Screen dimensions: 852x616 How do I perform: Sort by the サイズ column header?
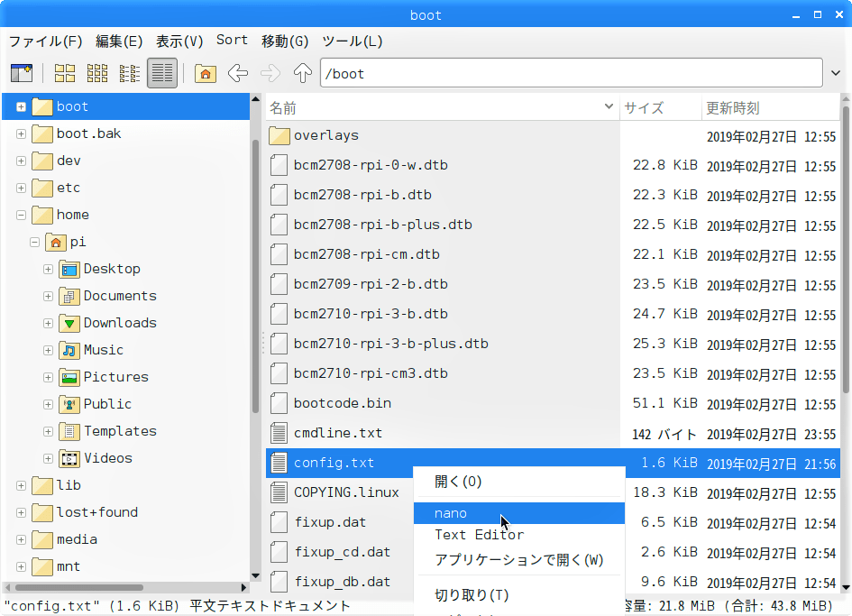pyautogui.click(x=661, y=107)
